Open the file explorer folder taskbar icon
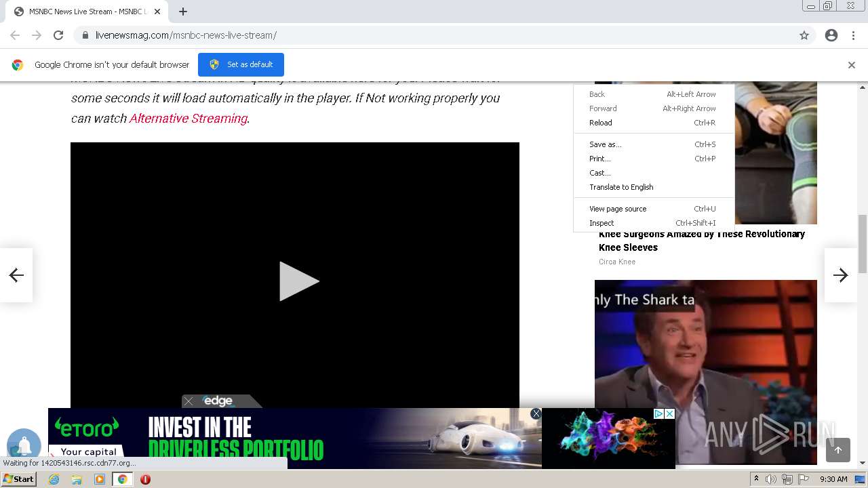 [x=77, y=479]
